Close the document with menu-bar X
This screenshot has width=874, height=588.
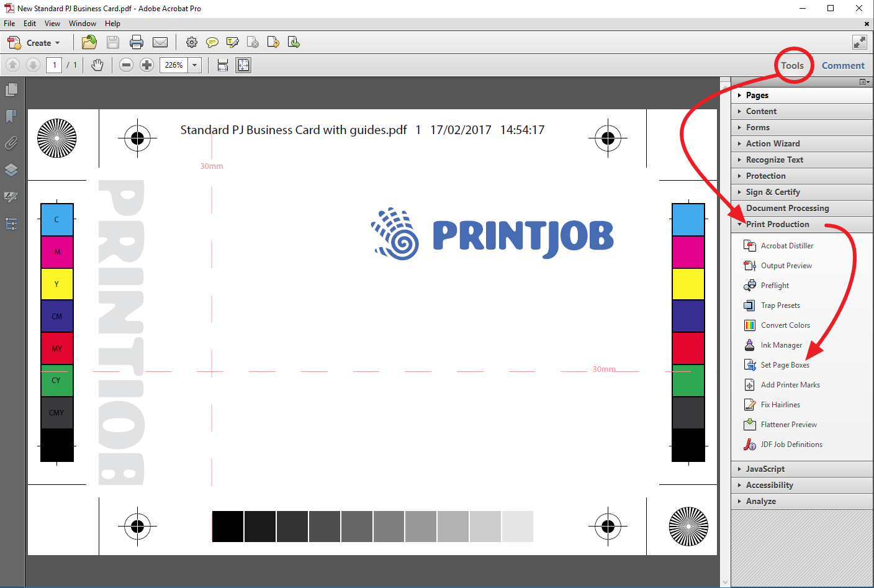click(x=867, y=24)
